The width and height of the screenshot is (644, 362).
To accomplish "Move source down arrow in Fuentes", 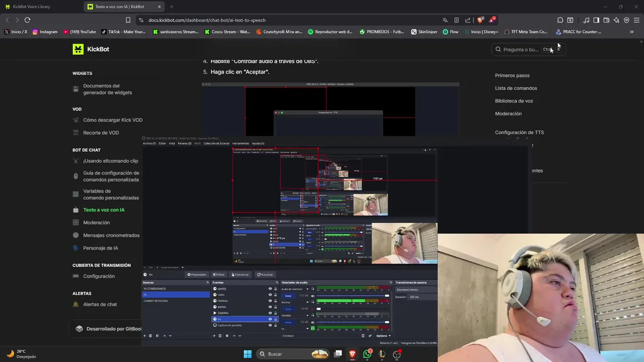I will [240, 335].
